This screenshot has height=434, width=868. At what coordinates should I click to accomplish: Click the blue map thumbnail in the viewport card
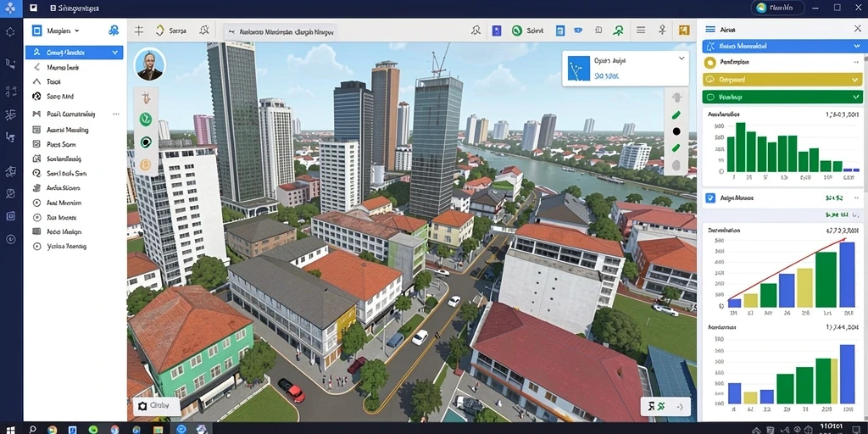(x=580, y=68)
